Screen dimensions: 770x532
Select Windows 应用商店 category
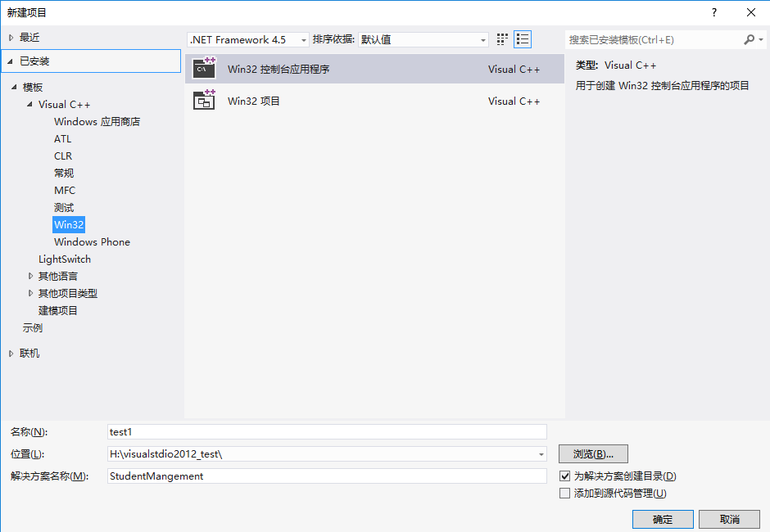click(x=97, y=122)
